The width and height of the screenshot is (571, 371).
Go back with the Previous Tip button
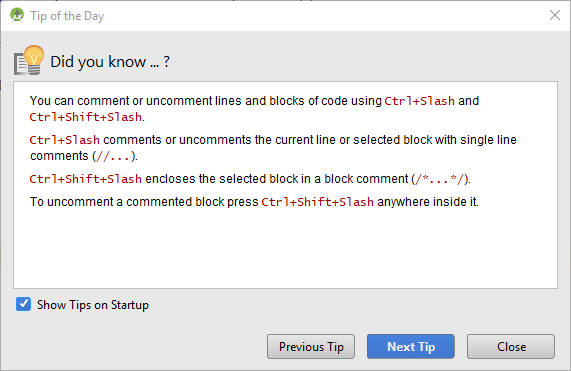[311, 347]
